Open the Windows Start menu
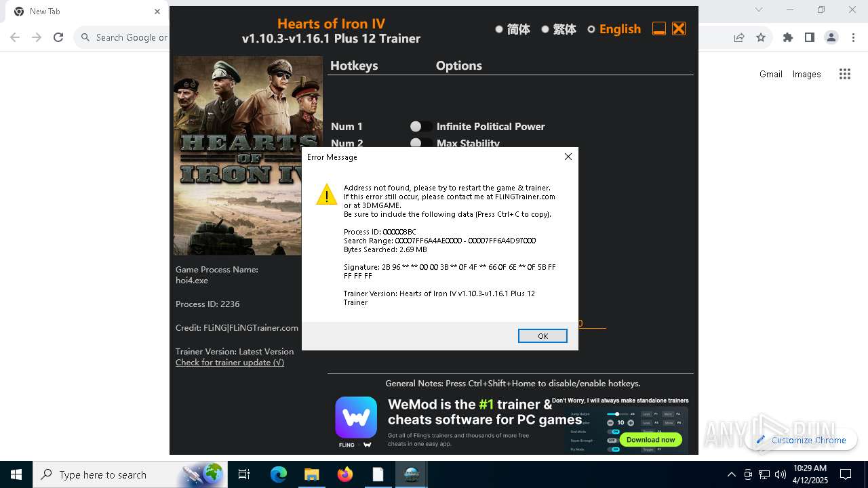868x488 pixels. pyautogui.click(x=16, y=474)
